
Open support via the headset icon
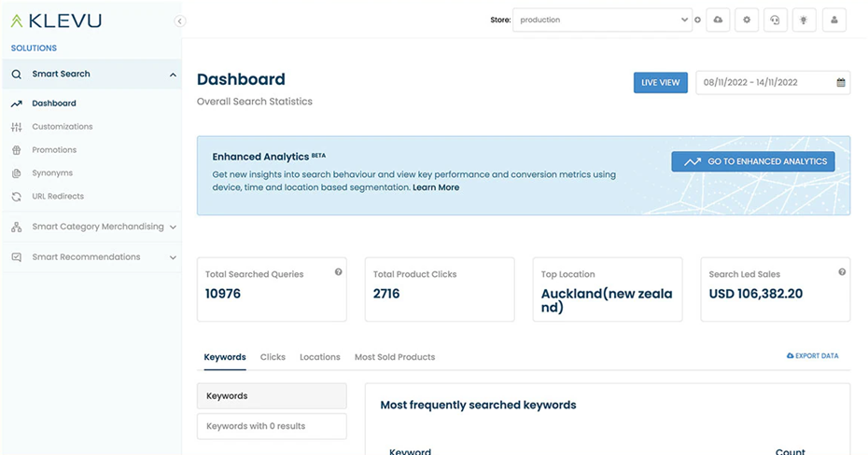tap(775, 20)
